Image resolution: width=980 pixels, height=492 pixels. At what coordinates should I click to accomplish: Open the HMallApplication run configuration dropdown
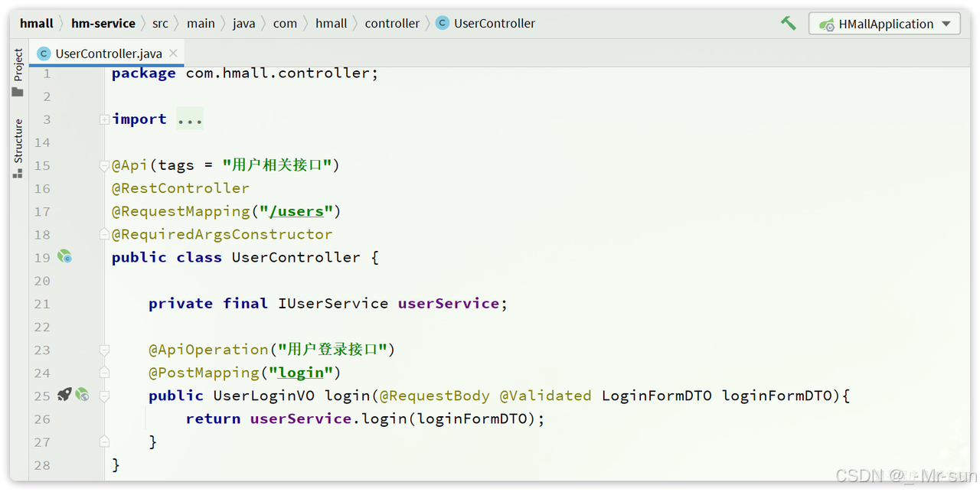coord(884,24)
